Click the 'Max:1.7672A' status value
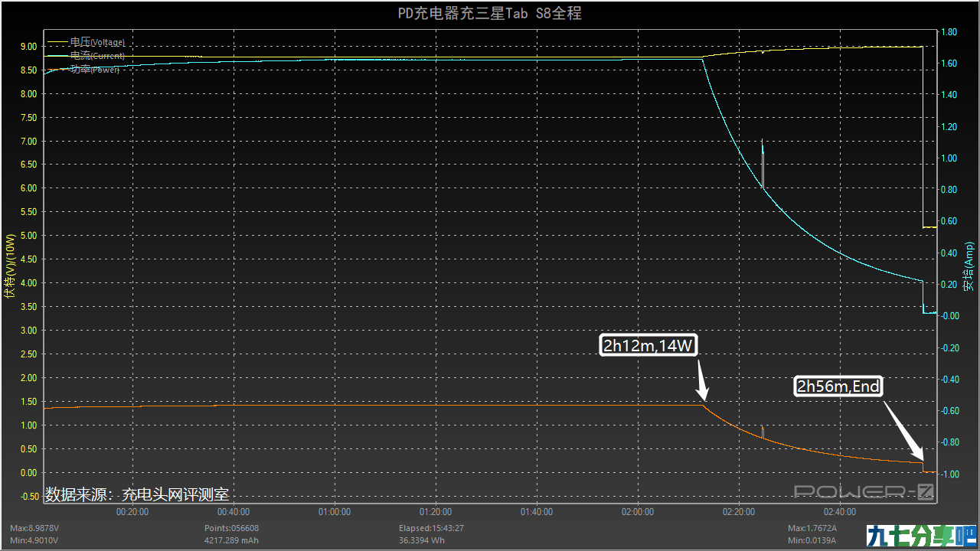 point(813,528)
